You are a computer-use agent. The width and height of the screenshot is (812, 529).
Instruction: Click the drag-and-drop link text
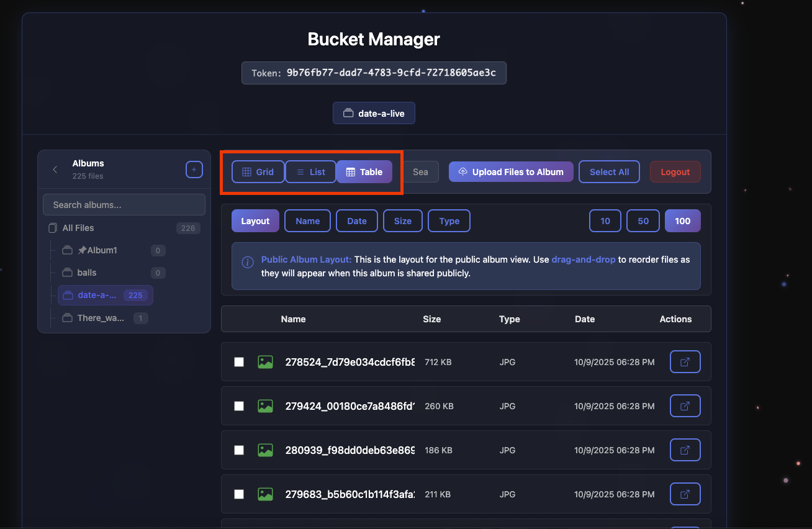coord(584,260)
